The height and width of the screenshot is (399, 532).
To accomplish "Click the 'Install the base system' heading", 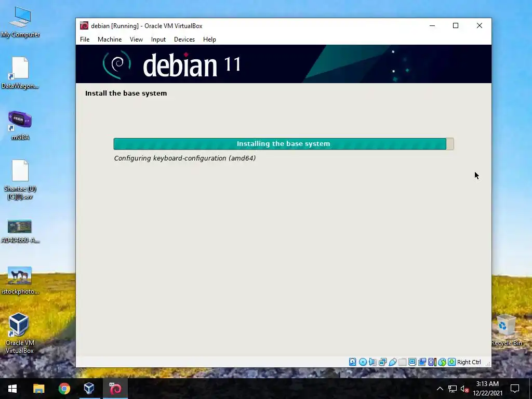I will tap(126, 94).
